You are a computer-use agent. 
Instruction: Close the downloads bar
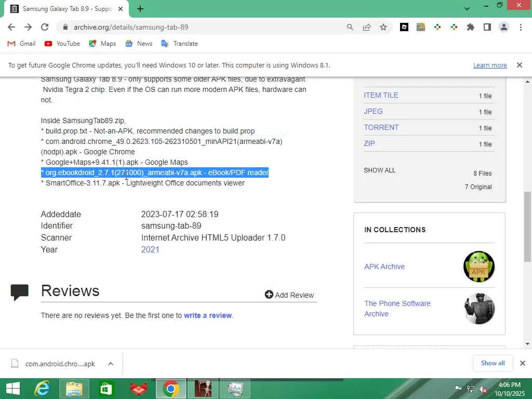(523, 363)
